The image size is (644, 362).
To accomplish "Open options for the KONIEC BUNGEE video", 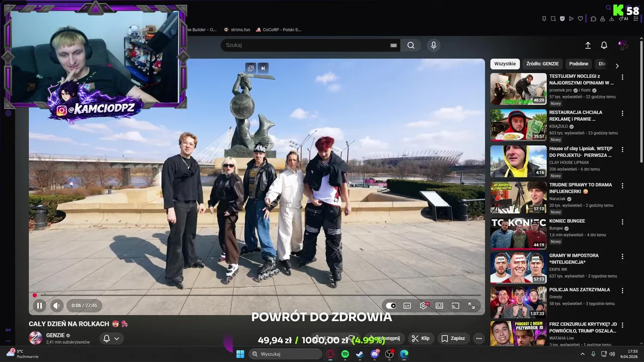I will [x=622, y=222].
